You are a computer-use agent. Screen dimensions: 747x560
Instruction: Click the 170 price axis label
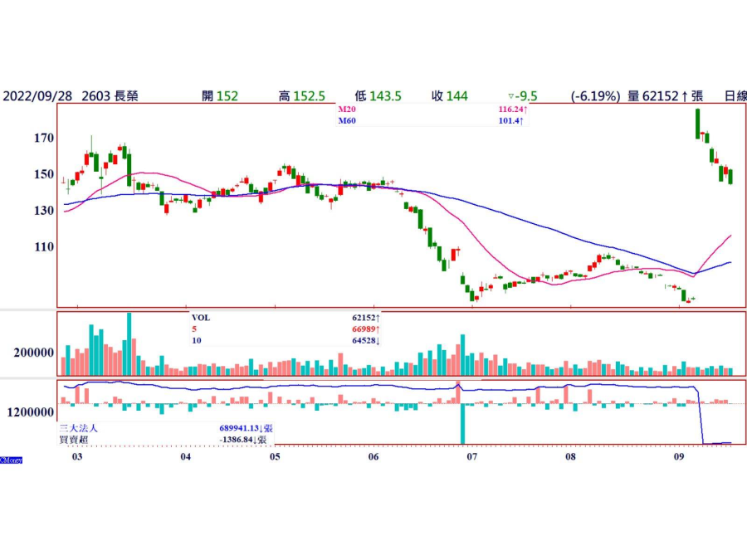pos(43,138)
